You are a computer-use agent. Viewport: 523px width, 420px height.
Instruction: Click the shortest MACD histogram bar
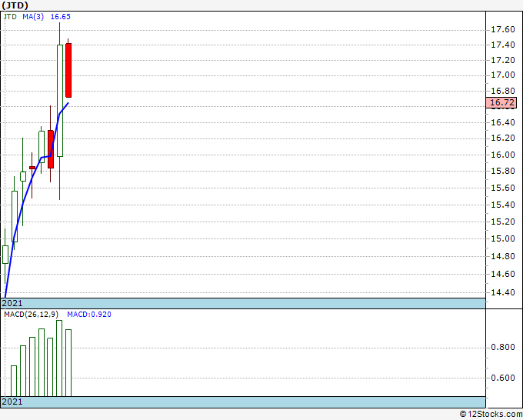coord(14,381)
